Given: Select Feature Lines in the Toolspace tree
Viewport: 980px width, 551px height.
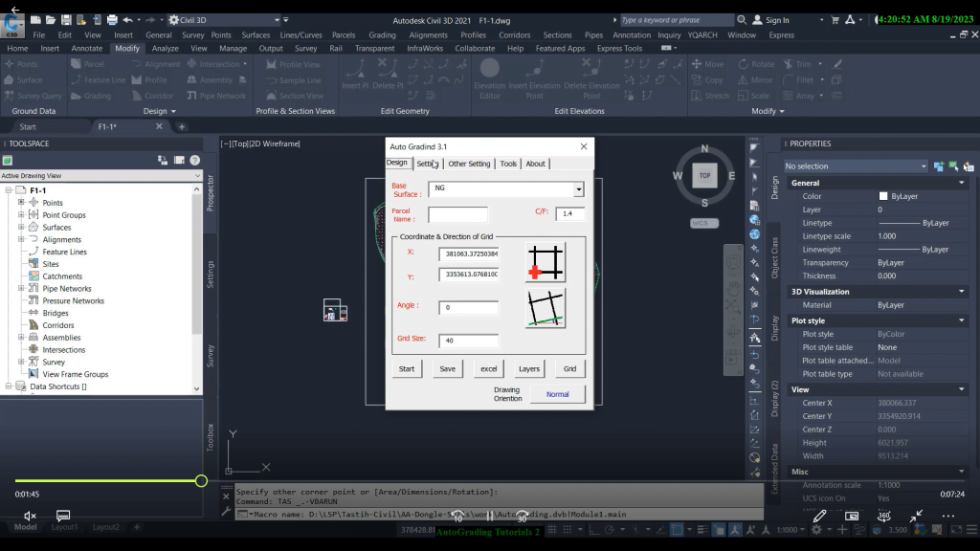Looking at the screenshot, I should (x=64, y=252).
